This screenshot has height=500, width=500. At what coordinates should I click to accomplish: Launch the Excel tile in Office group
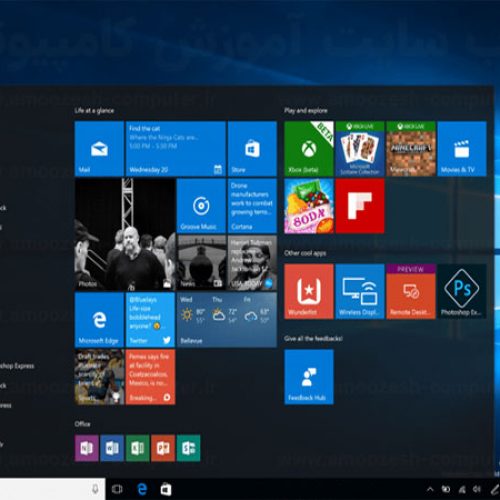pyautogui.click(x=138, y=448)
